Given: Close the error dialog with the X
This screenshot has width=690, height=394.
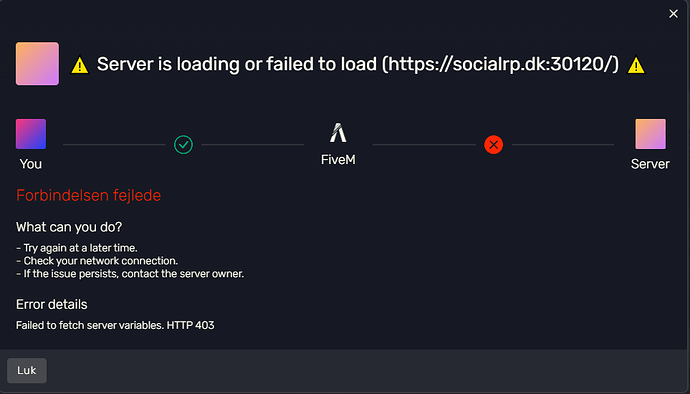Looking at the screenshot, I should point(673,14).
